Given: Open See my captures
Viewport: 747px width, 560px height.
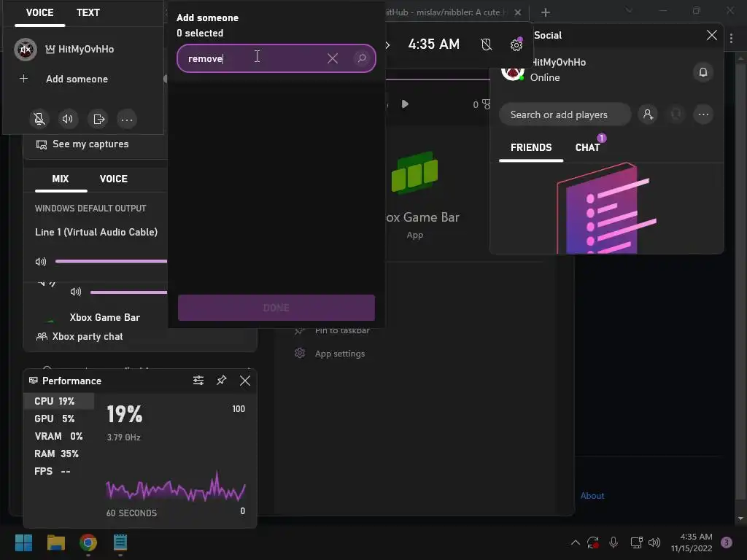Looking at the screenshot, I should click(82, 144).
